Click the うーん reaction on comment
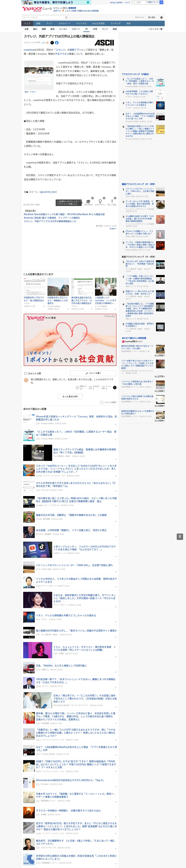Screen dimensions: 186x868 [104, 388]
